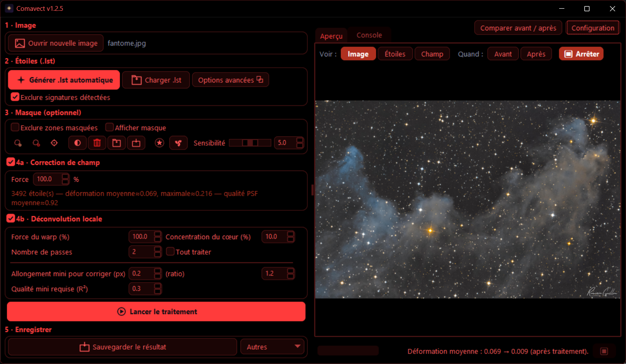Invert the mask with the half-circle icon
The image size is (626, 364).
click(x=78, y=143)
